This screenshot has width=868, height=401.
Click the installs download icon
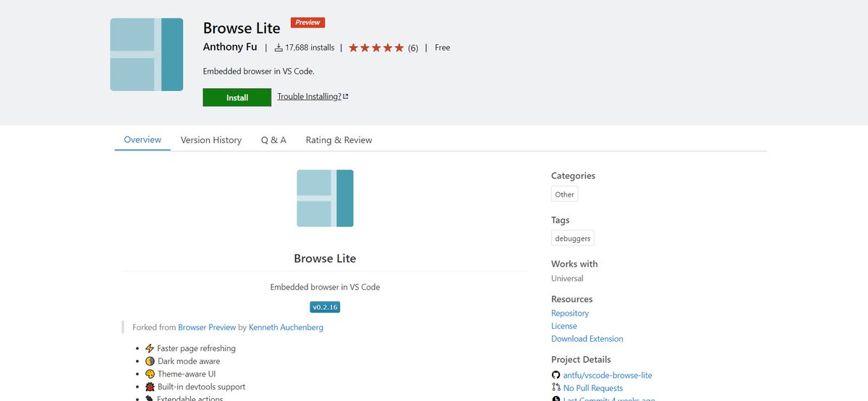pyautogui.click(x=278, y=48)
